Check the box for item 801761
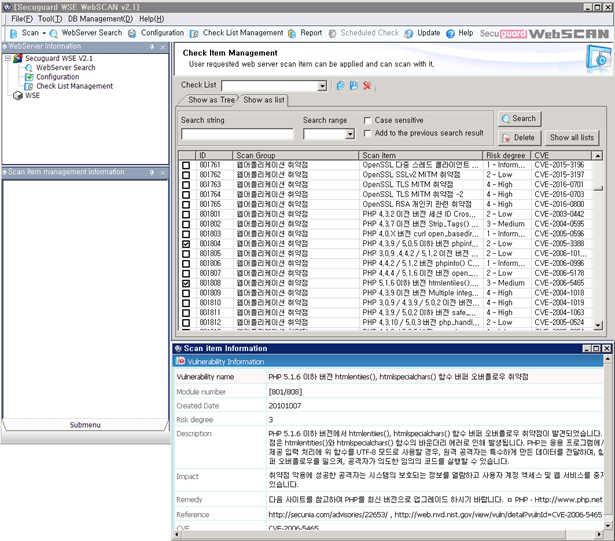 point(186,165)
